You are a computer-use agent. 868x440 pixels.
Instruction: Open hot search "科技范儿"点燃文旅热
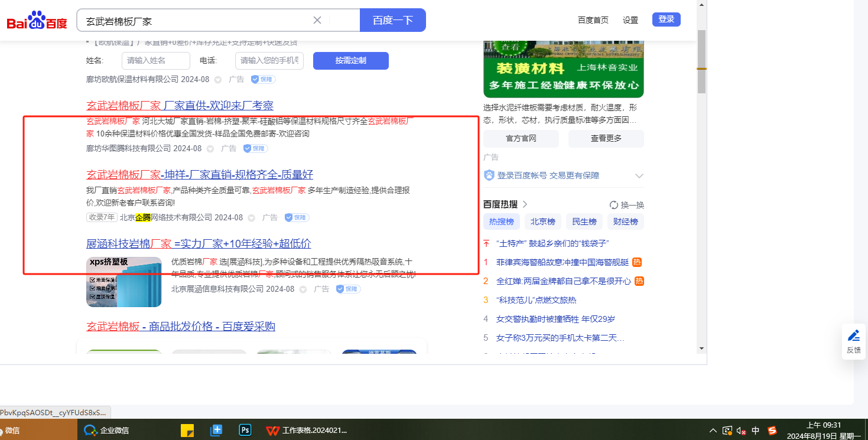coord(537,300)
